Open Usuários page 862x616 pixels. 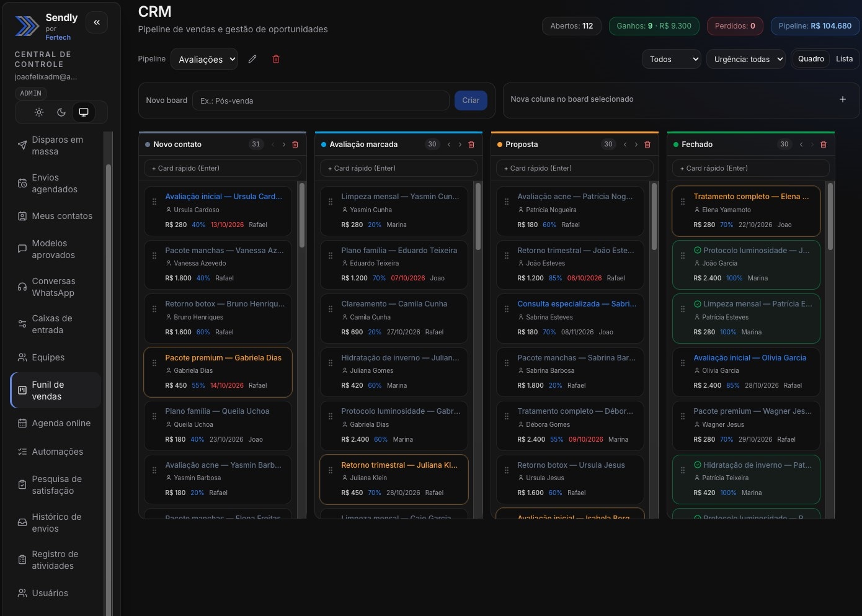pos(56,593)
